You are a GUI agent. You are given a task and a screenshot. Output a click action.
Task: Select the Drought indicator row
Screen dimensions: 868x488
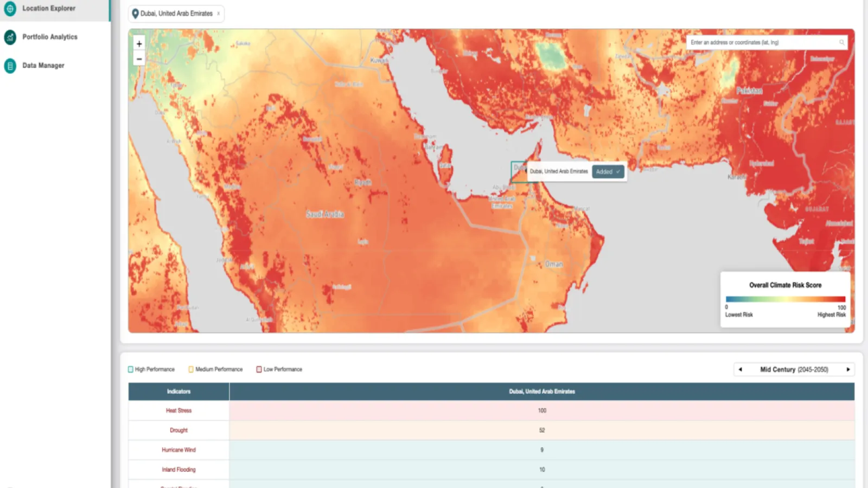pos(492,430)
